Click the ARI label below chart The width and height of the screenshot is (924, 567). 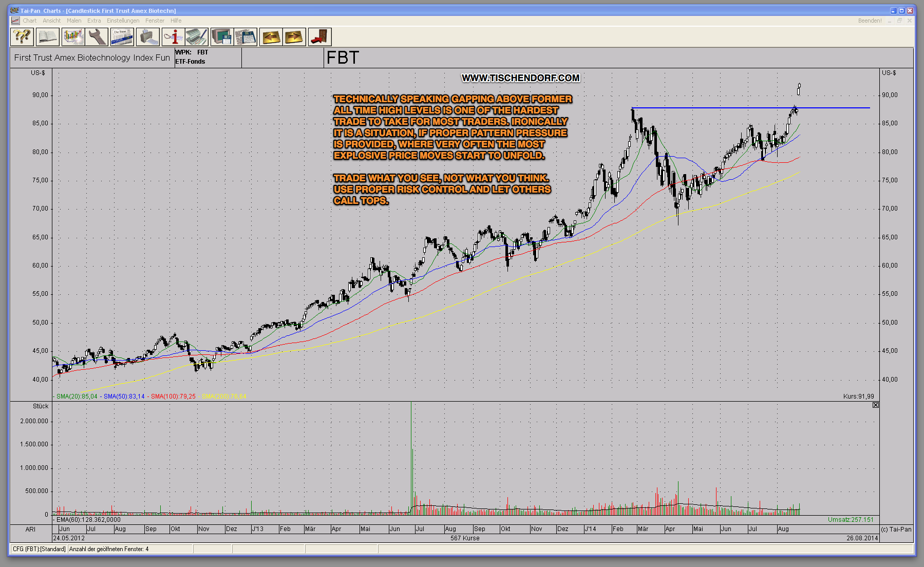pyautogui.click(x=30, y=529)
